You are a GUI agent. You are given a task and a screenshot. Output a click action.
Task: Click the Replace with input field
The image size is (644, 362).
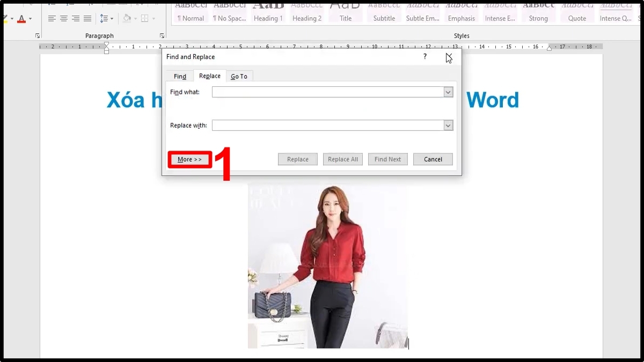click(x=328, y=125)
